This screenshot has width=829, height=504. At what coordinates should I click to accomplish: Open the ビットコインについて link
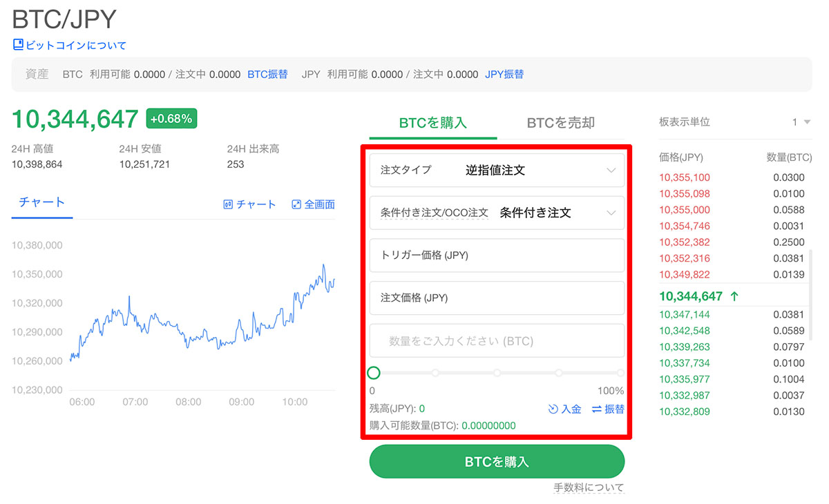click(x=76, y=46)
